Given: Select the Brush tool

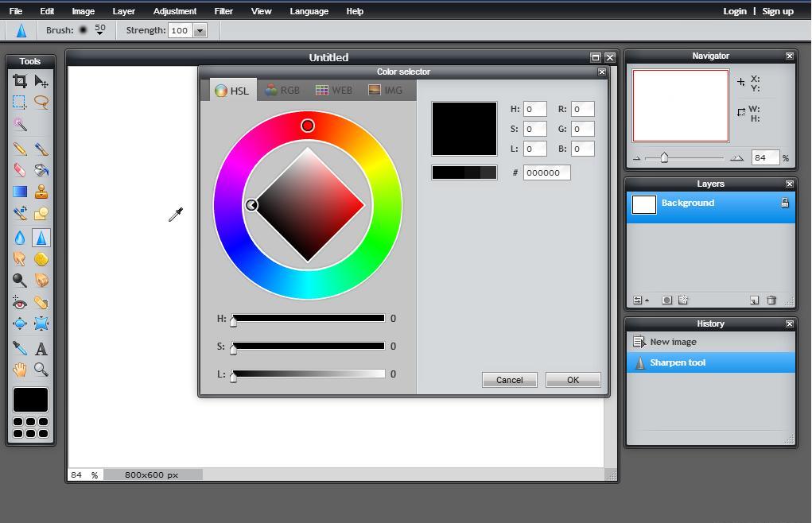Looking at the screenshot, I should [x=41, y=149].
